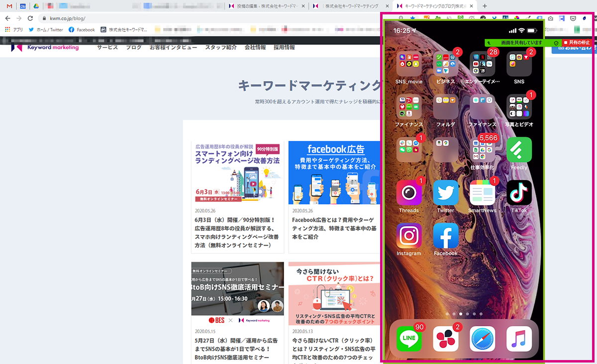Open the スマートフォン向けランディングページ thumbnail
Viewport: 597px width, 364px height.
click(x=238, y=173)
